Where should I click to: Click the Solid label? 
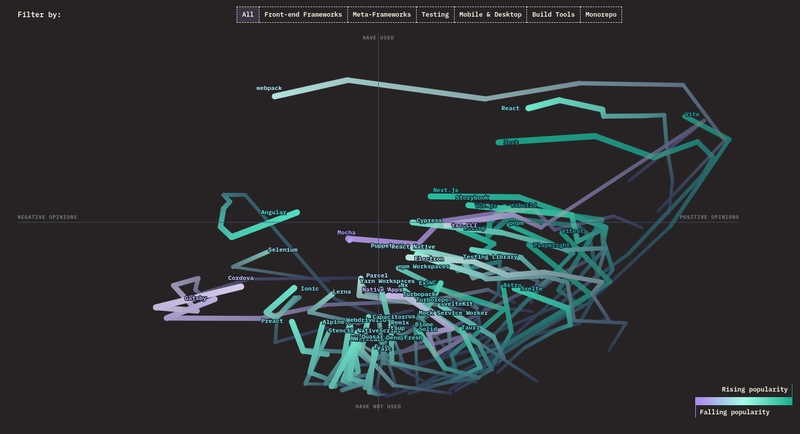(428, 329)
